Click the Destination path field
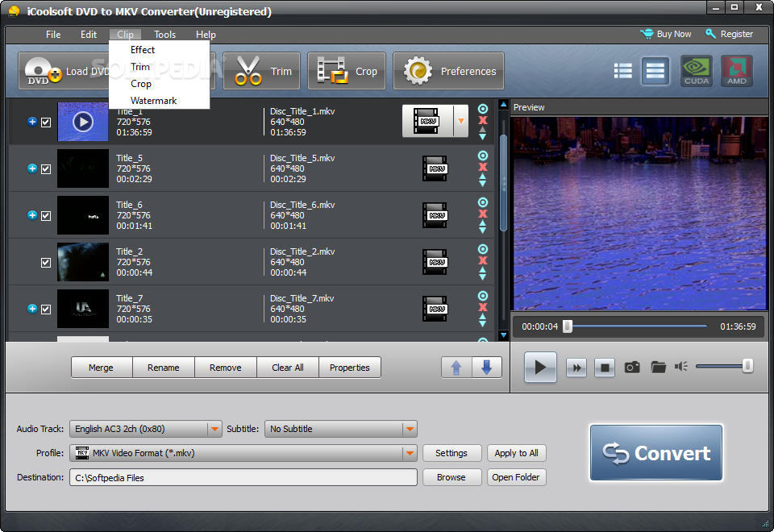Image resolution: width=774 pixels, height=532 pixels. (243, 478)
